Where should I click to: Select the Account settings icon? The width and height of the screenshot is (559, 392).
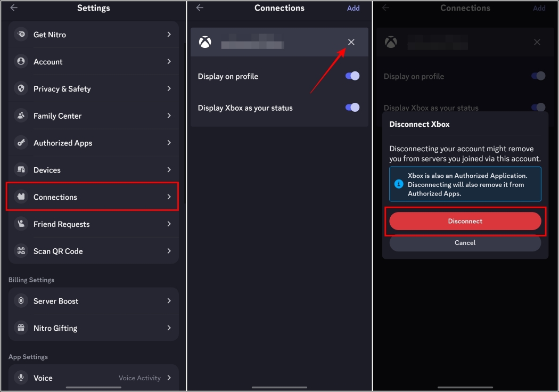pos(20,61)
